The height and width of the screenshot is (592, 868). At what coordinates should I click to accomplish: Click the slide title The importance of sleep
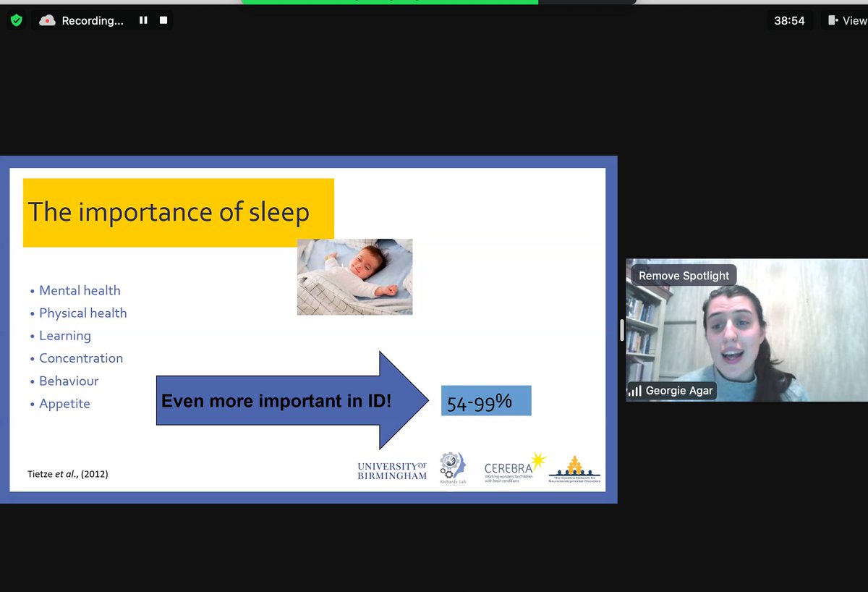coord(169,213)
